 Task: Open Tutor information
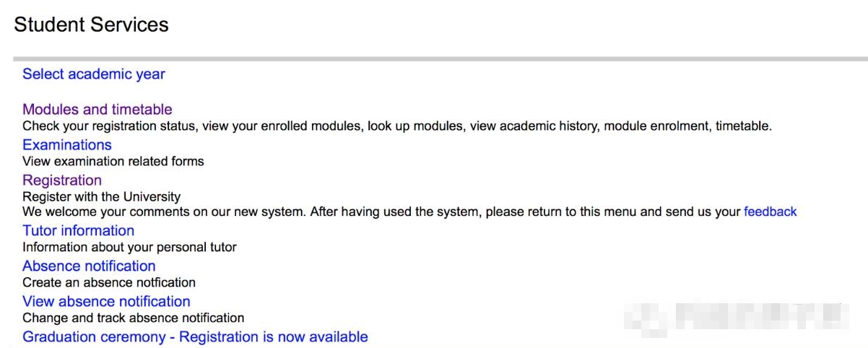pos(78,231)
